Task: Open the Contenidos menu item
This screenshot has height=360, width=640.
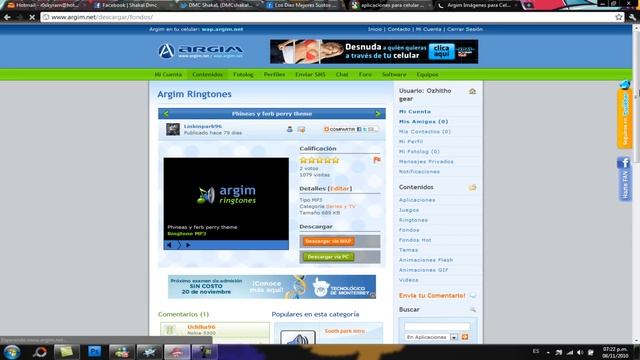Action: tap(207, 75)
